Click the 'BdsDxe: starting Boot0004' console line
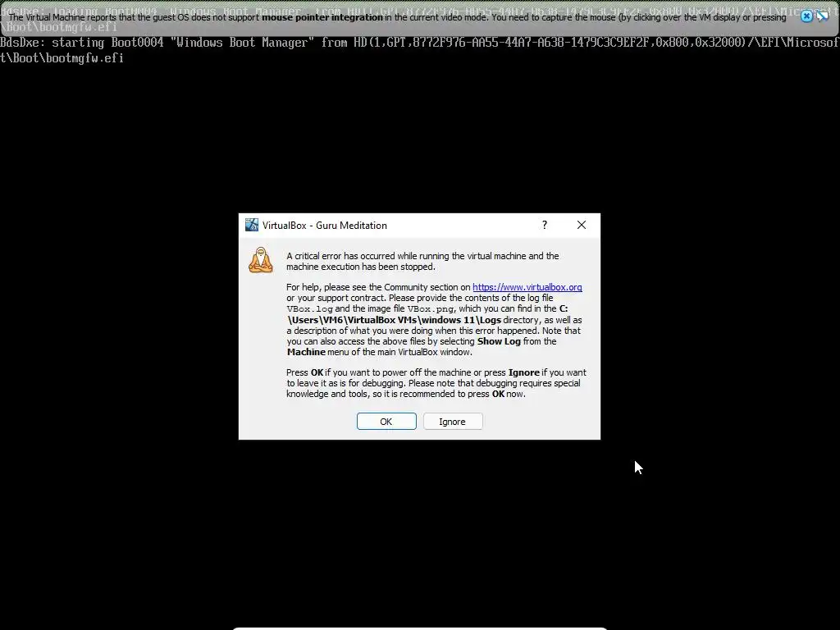Viewport: 840px width, 630px height. coord(420,43)
